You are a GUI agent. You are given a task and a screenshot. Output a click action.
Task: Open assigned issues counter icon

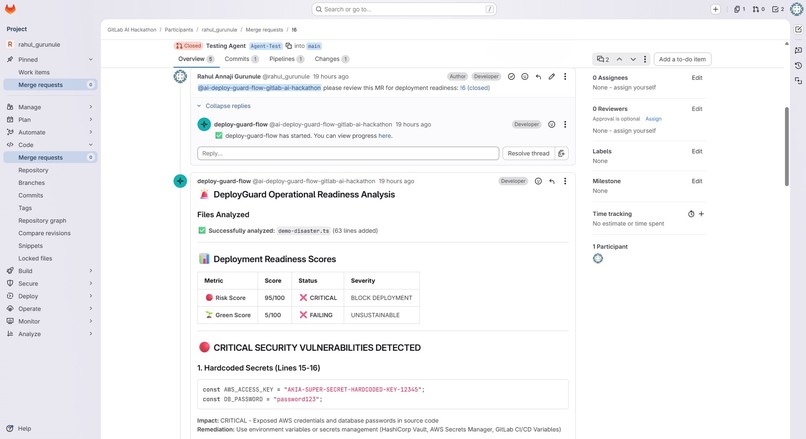coord(739,9)
